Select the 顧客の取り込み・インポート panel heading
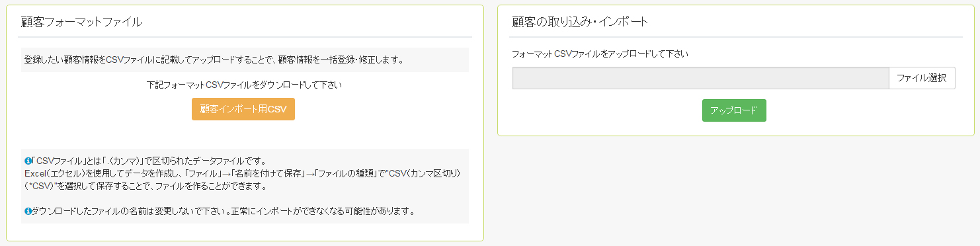This screenshot has height=246, width=980. 581,22
